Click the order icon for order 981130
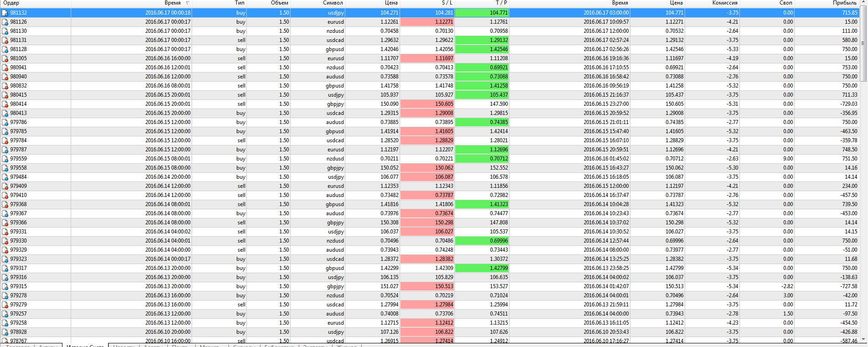The image size is (868, 347). coord(5,31)
